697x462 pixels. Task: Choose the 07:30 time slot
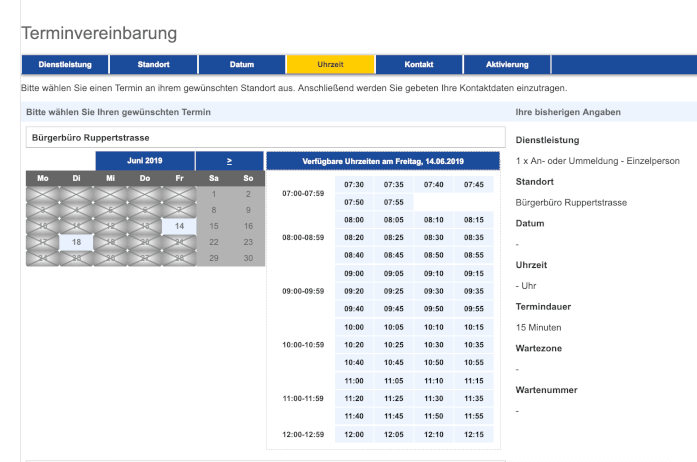coord(354,185)
